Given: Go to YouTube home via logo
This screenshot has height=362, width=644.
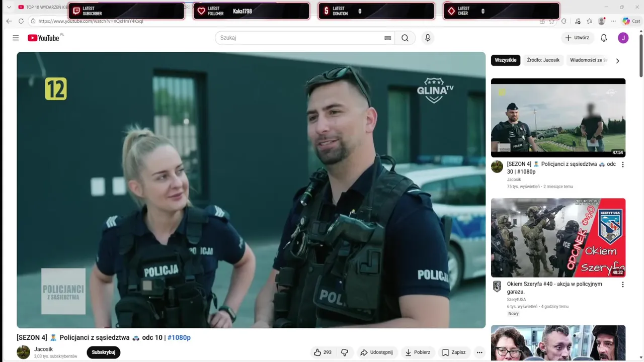Looking at the screenshot, I should (43, 38).
